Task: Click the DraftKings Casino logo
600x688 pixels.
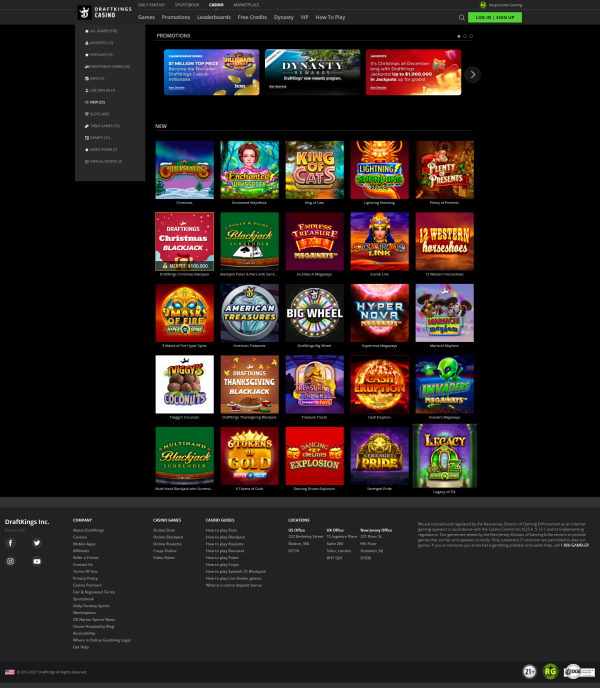Action: 104,12
